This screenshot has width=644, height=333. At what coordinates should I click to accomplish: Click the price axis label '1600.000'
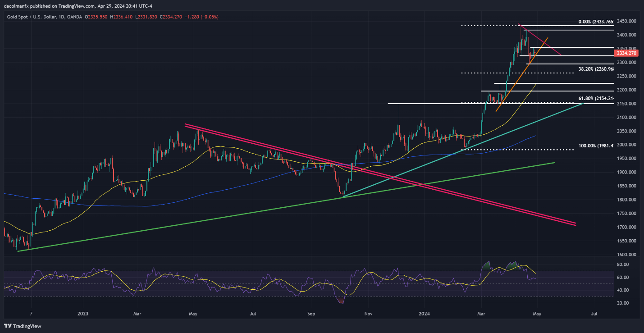pyautogui.click(x=626, y=255)
